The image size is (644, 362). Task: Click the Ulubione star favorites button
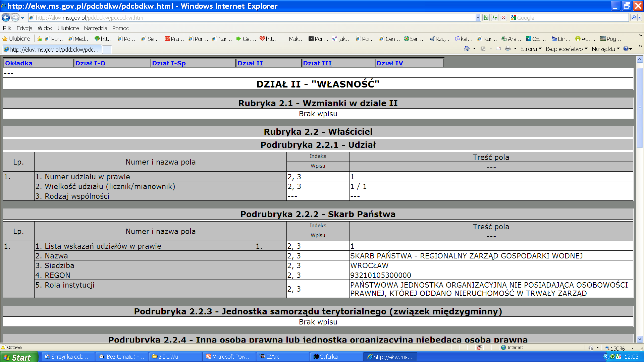(x=16, y=39)
